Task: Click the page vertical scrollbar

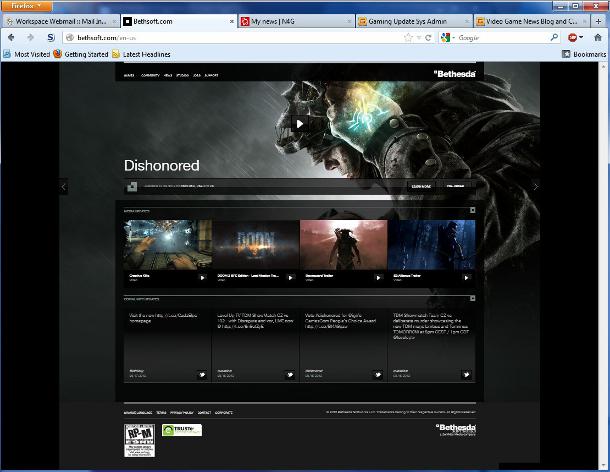Action: coord(602,265)
